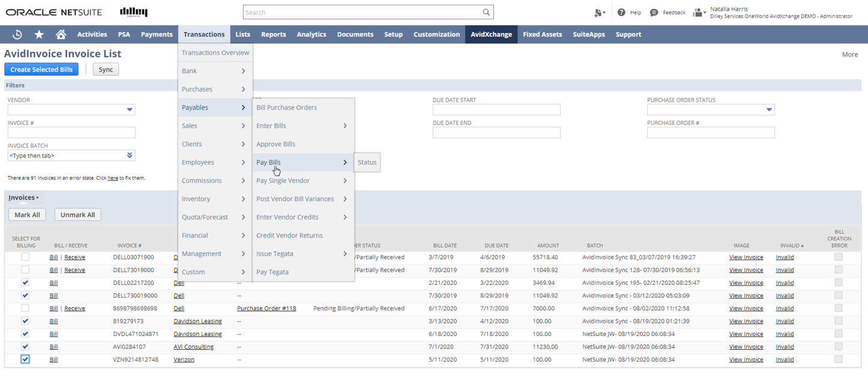Open the Create New icon
Screen dimensions: 868x378
point(599,13)
